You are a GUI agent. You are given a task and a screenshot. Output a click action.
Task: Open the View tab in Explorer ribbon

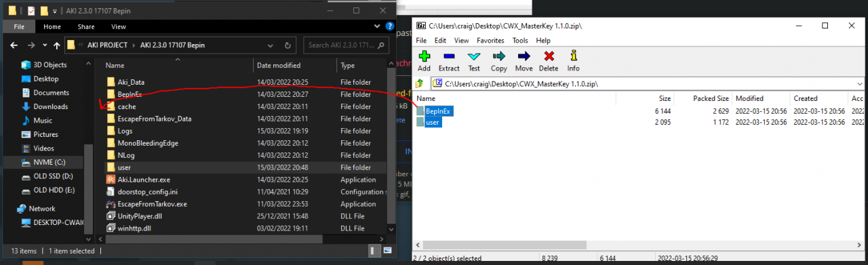click(119, 26)
